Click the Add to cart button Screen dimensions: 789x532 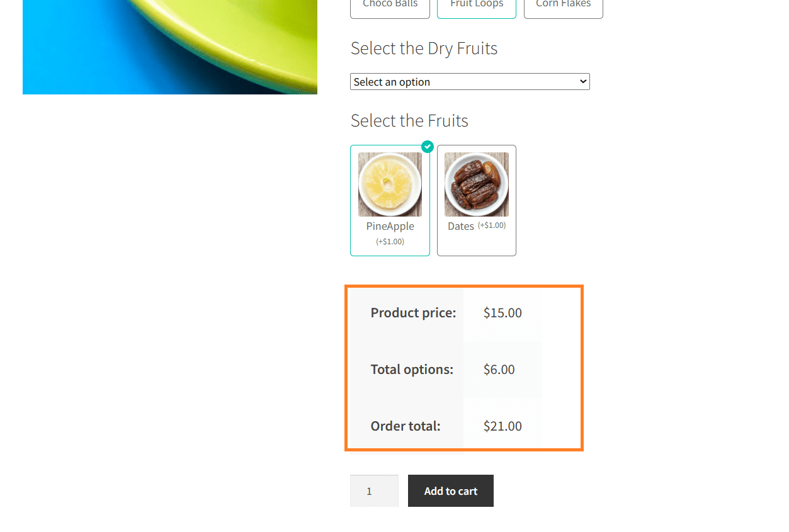click(x=451, y=491)
